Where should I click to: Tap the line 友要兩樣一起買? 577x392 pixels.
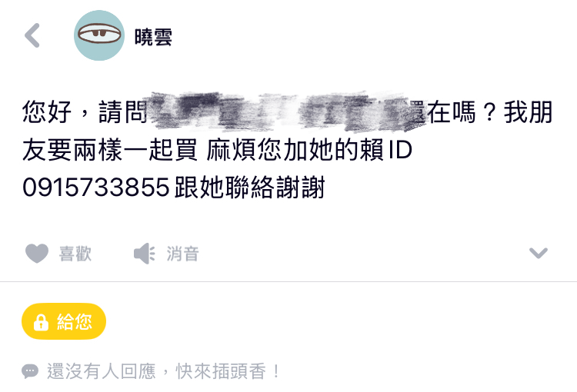coord(110,150)
